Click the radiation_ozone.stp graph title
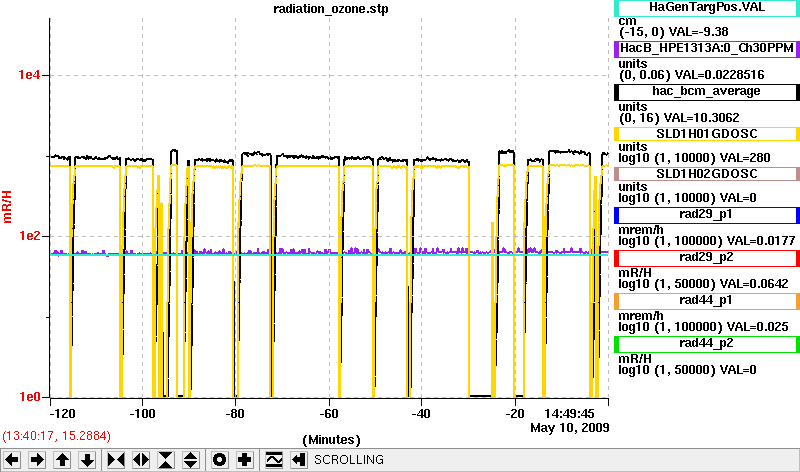Screen dimensions: 800x472 pyautogui.click(x=331, y=9)
